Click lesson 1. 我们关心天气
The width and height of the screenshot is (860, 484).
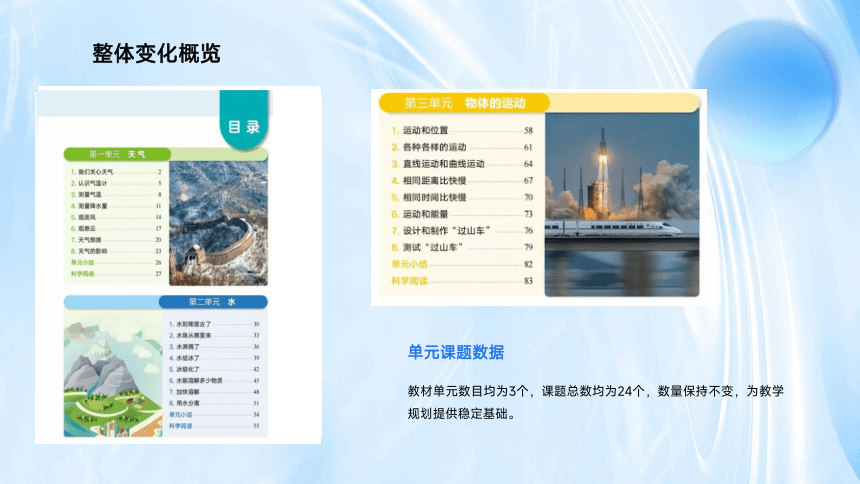[116, 172]
